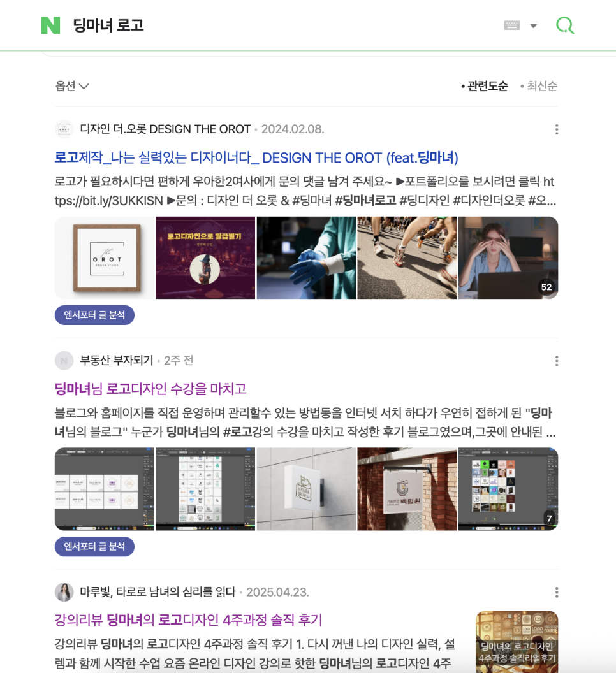Click the green Naver N logo

[x=50, y=25]
